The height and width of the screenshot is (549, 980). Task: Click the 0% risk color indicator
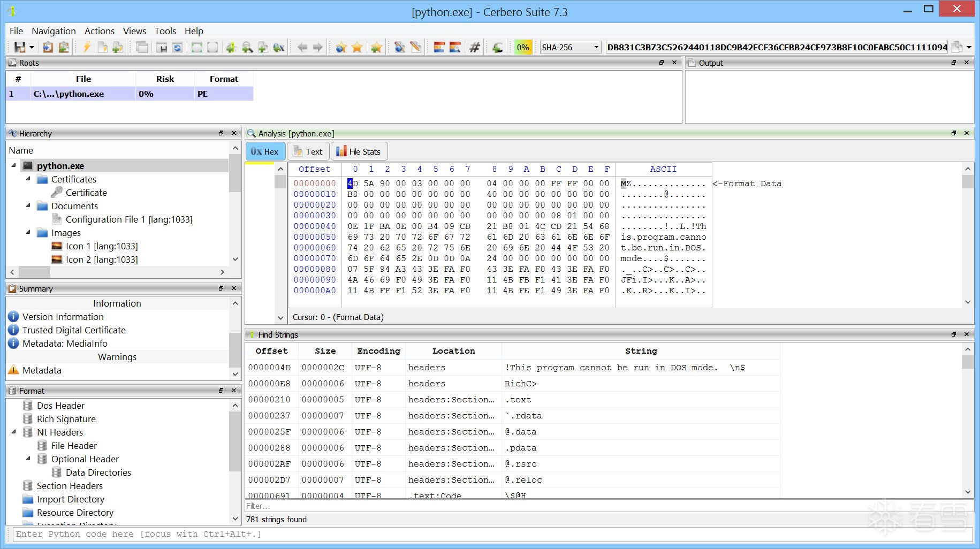coord(522,48)
